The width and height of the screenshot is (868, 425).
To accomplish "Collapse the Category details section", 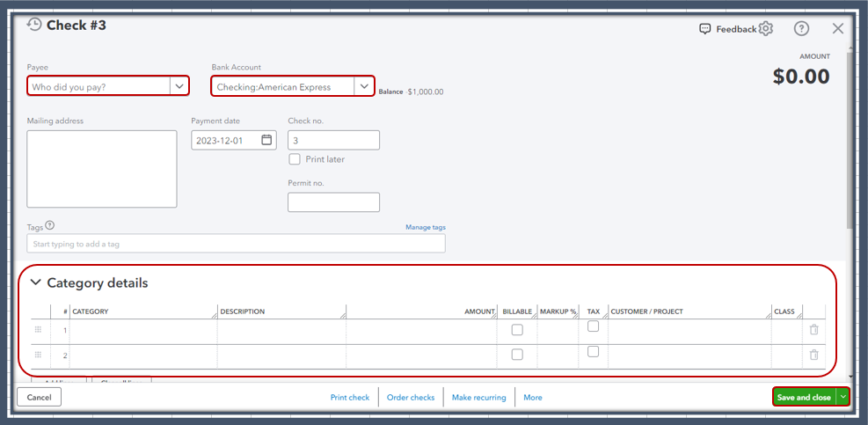I will (36, 282).
